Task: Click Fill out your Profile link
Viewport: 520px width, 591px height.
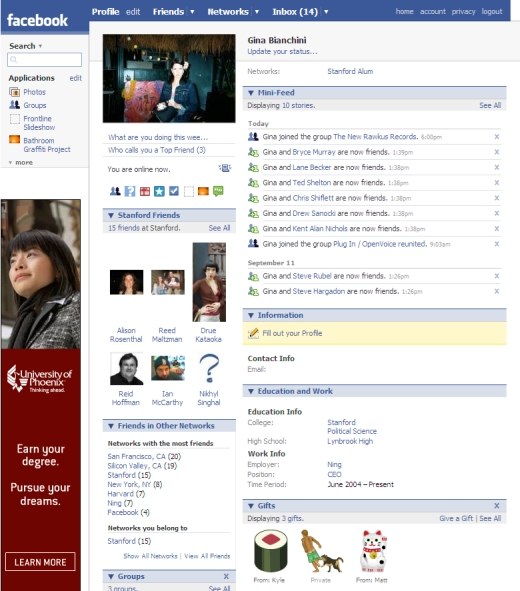Action: [x=292, y=333]
